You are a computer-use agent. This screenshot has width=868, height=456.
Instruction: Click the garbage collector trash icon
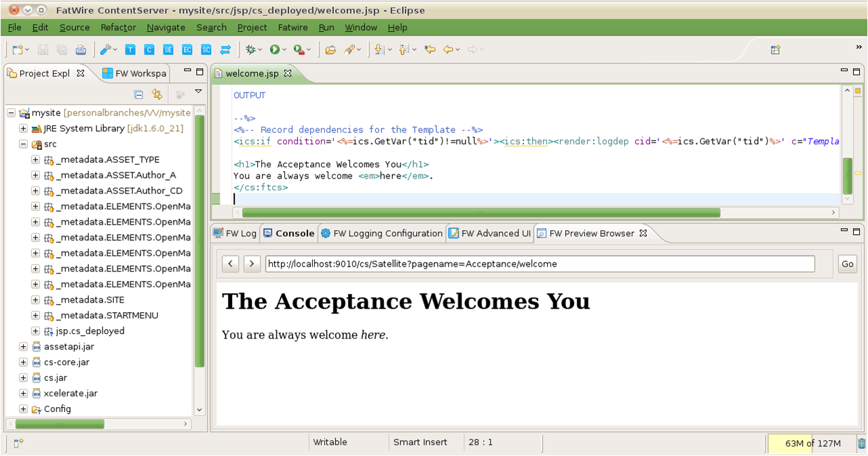tap(861, 444)
